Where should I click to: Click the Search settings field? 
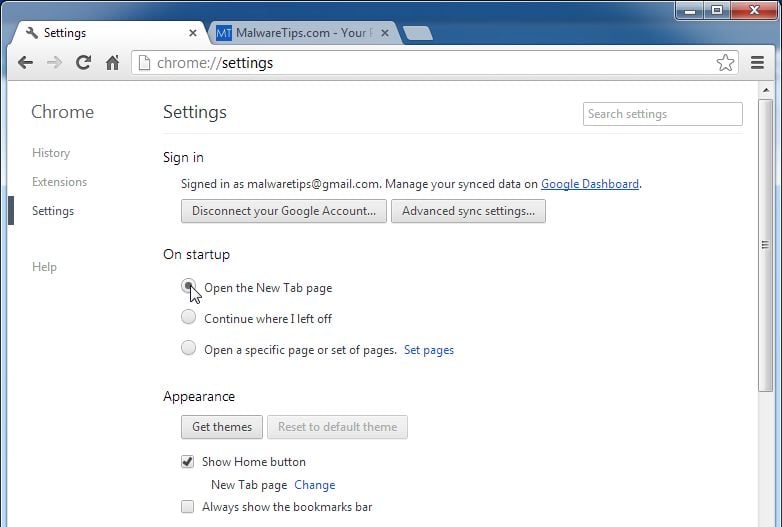pos(662,114)
